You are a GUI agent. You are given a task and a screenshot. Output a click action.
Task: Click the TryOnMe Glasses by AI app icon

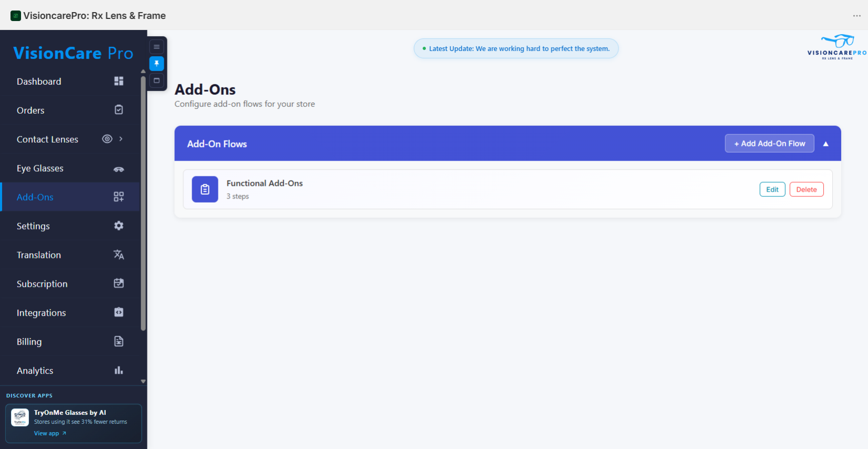[x=20, y=417]
